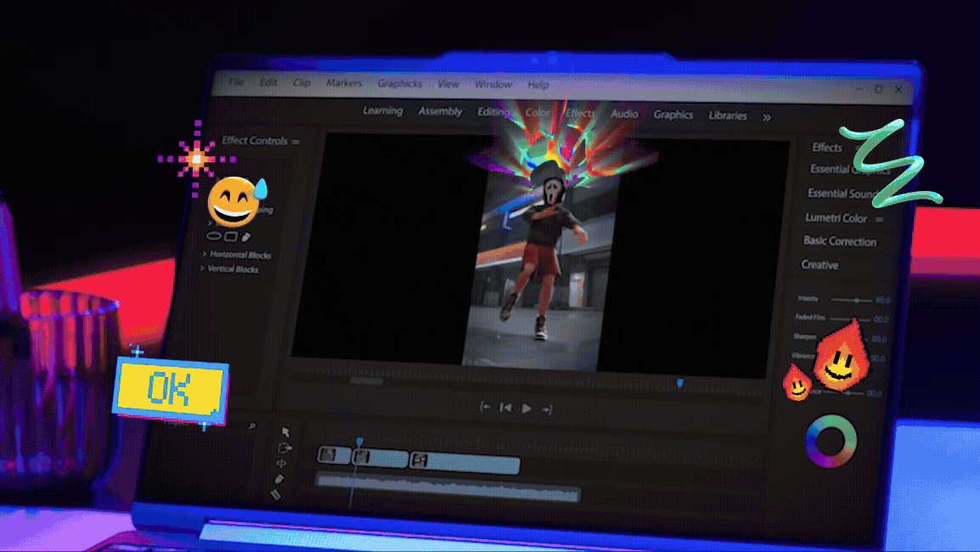Switch to the Audio workspace
This screenshot has height=552, width=980.
tap(624, 114)
